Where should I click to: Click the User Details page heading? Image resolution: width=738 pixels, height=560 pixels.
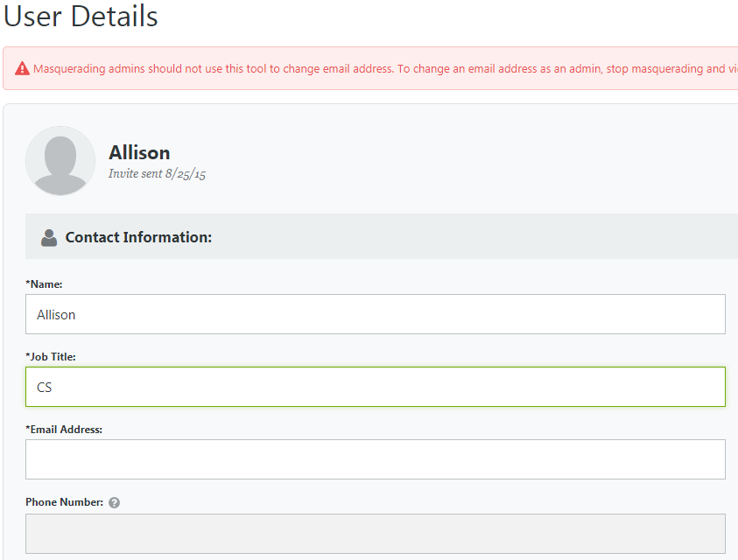[81, 17]
